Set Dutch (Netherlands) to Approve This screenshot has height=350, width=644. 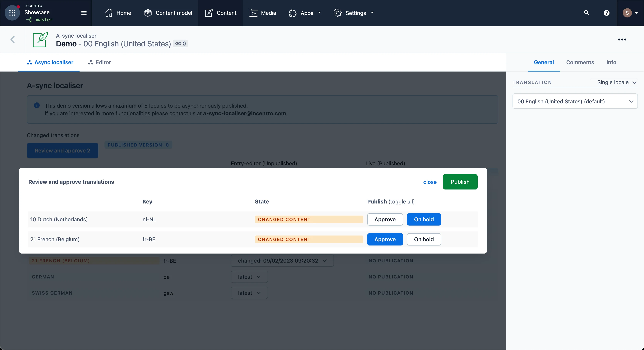(385, 219)
